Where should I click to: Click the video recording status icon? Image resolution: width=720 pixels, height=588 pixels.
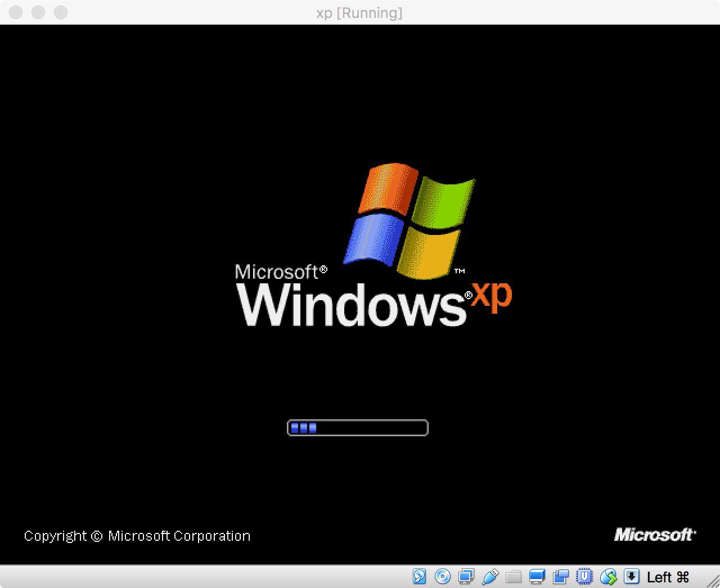(561, 577)
